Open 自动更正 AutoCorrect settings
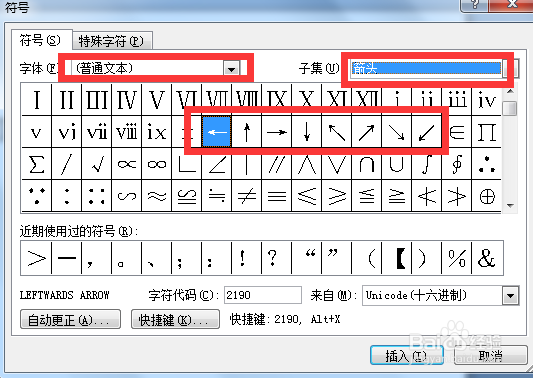 click(x=70, y=320)
